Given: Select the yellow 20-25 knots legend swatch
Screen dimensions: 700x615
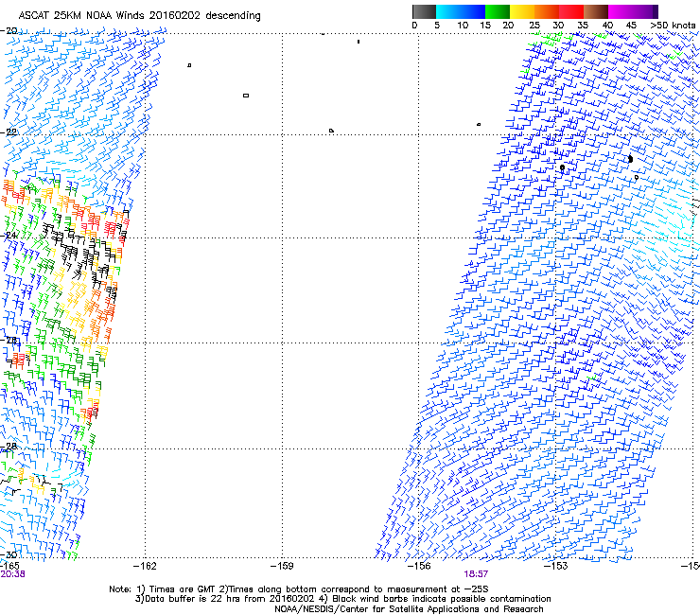Looking at the screenshot, I should 522,11.
